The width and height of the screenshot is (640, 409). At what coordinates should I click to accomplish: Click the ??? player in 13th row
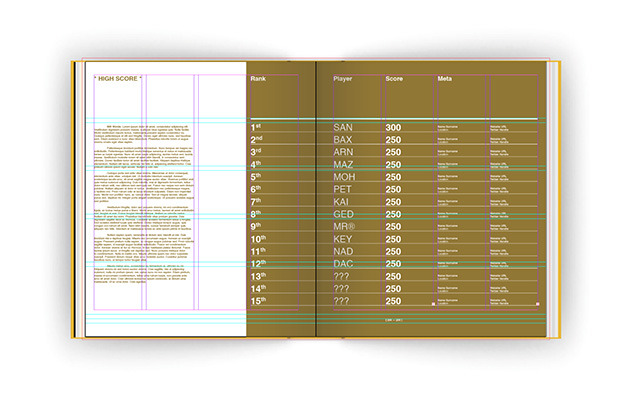pos(341,276)
